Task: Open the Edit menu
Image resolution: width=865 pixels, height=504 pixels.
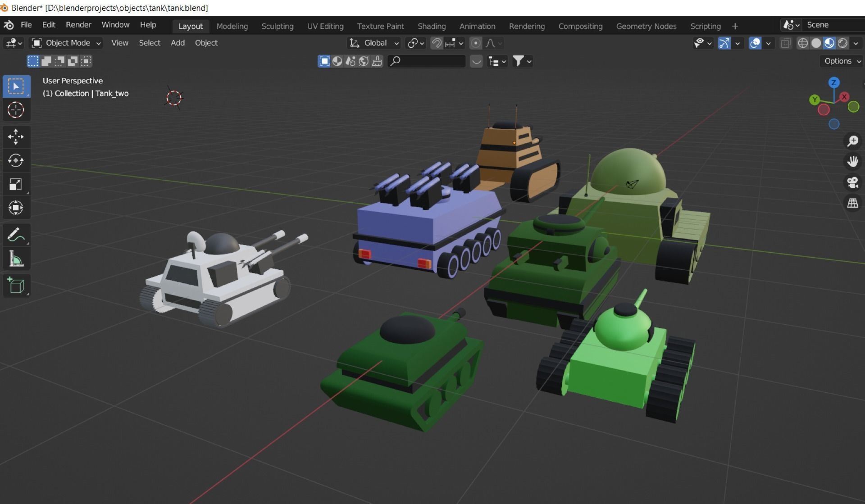Action: 49,25
